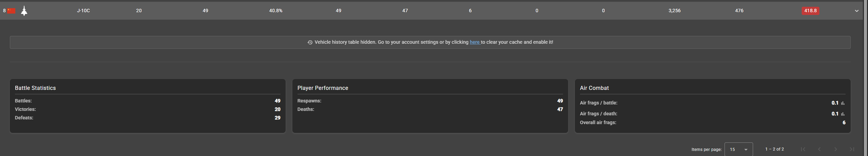Click the China flag icon
Screen dimensions: 868x156
(12, 11)
